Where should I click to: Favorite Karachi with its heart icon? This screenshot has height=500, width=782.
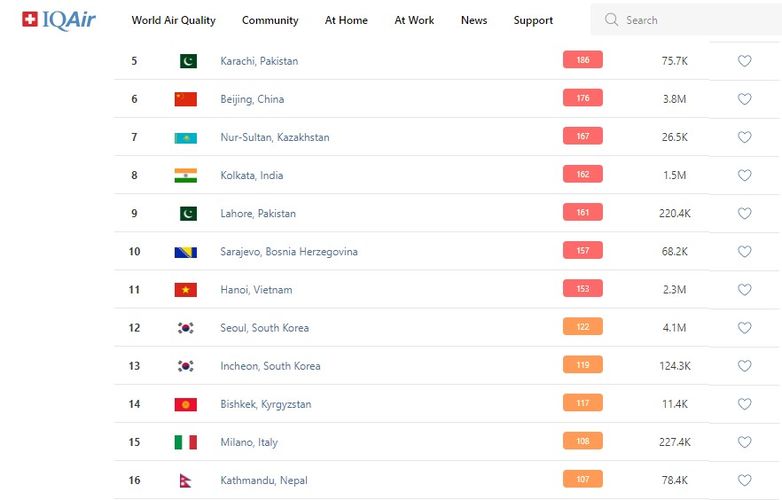pyautogui.click(x=744, y=61)
